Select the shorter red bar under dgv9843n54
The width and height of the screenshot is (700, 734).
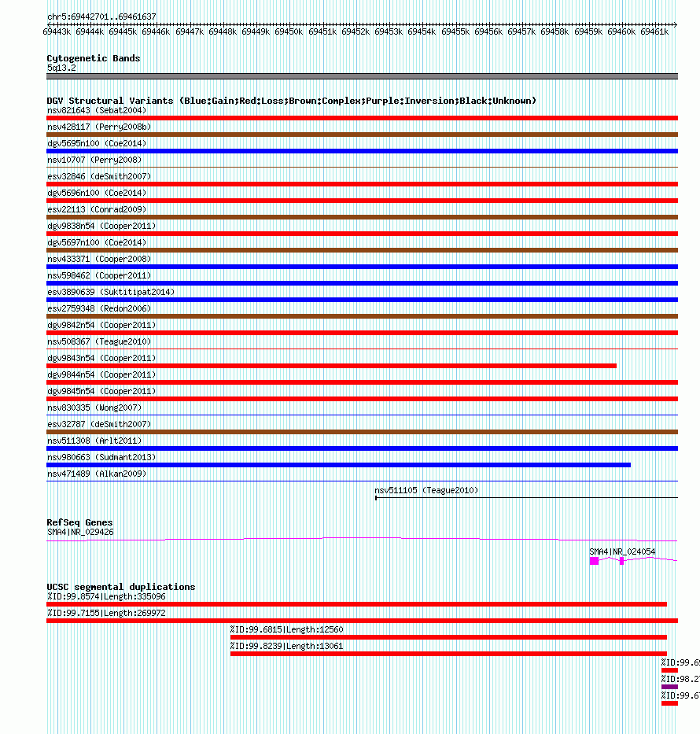[331, 366]
